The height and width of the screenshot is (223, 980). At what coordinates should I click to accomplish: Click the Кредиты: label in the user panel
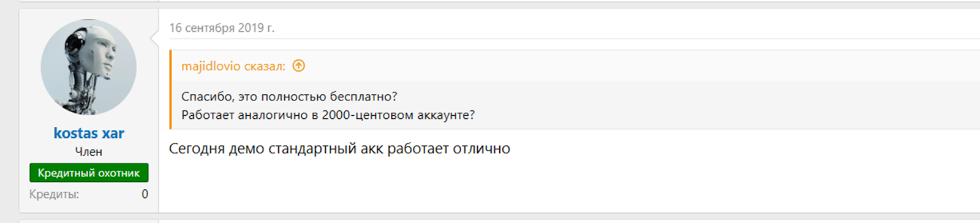(x=54, y=194)
